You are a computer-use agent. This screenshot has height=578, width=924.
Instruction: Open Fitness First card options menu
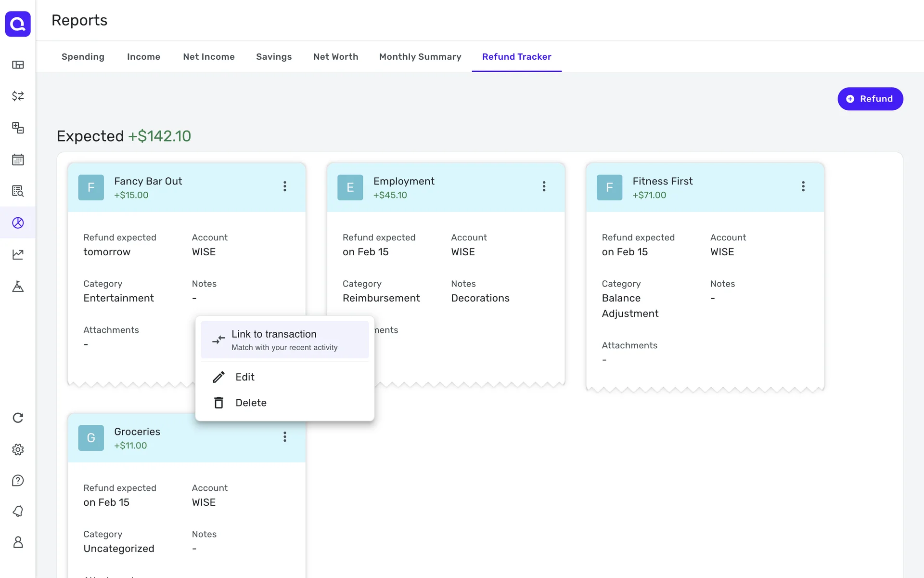pyautogui.click(x=803, y=186)
